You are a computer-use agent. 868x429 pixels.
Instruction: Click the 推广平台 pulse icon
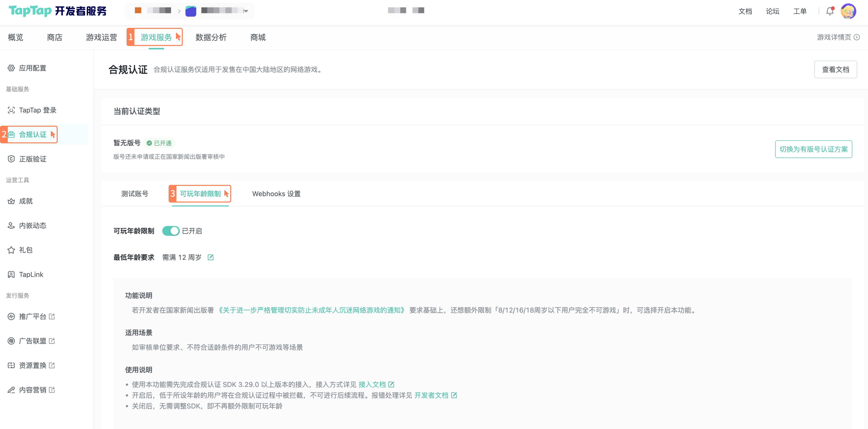[11, 317]
